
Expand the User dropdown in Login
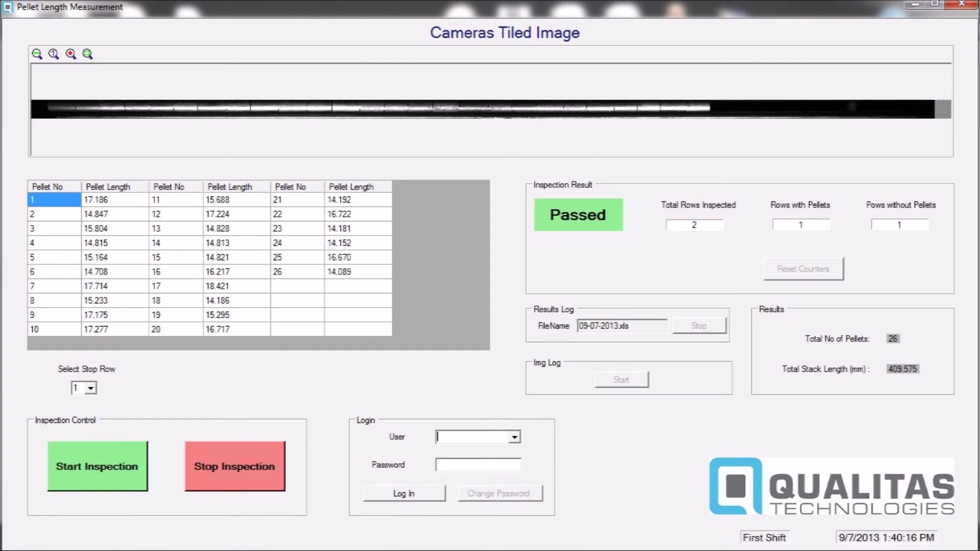point(514,437)
